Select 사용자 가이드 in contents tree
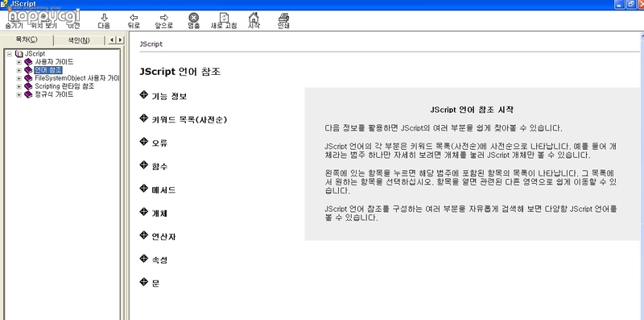Viewport: 644px width, 320px height. point(54,62)
